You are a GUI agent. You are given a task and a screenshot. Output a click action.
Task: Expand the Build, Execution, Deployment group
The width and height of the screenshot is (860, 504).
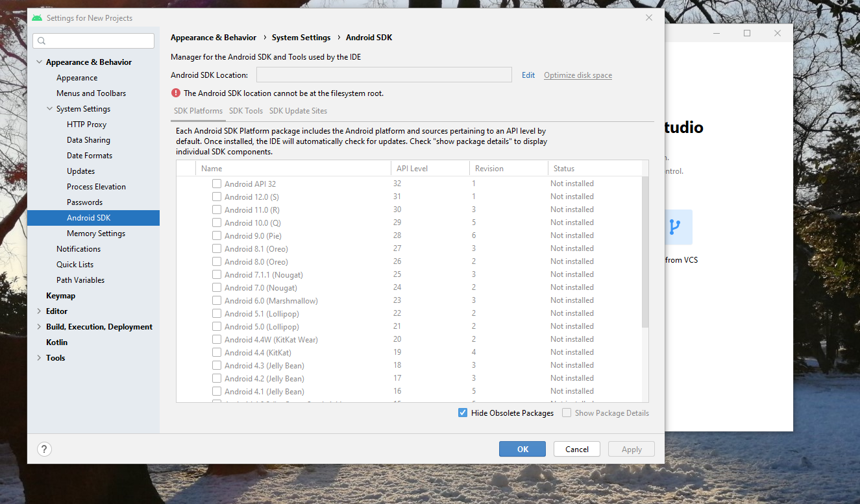pyautogui.click(x=39, y=327)
